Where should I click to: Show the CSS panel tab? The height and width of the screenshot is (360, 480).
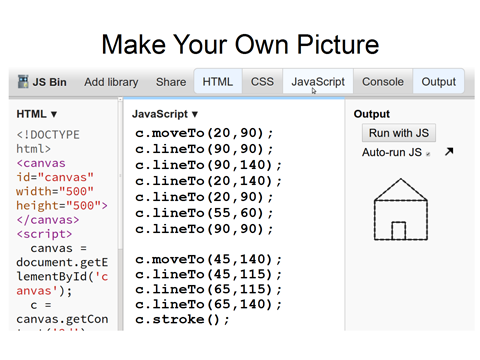tap(262, 81)
